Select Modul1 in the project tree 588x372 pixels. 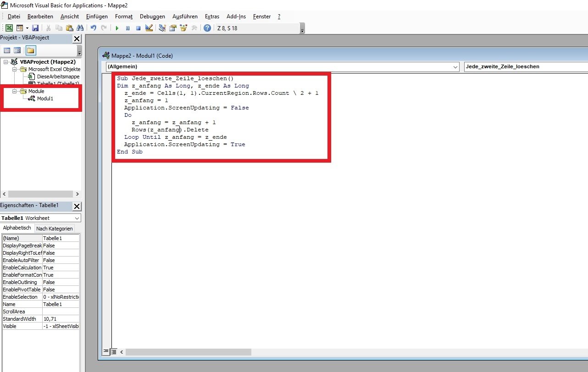click(x=45, y=98)
